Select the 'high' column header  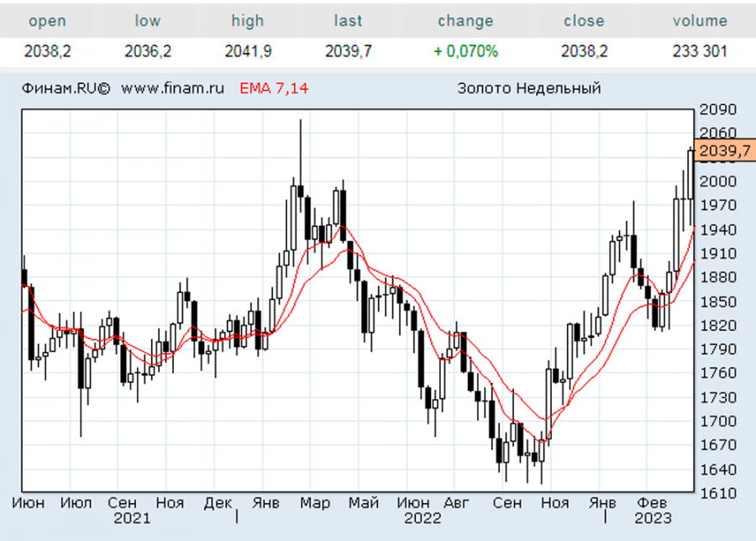coord(248,21)
